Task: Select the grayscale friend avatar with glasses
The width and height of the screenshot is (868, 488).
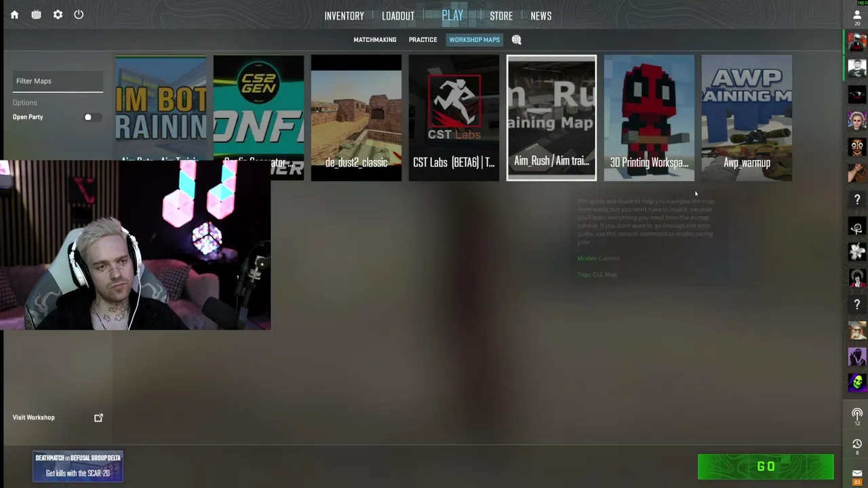Action: [x=857, y=68]
